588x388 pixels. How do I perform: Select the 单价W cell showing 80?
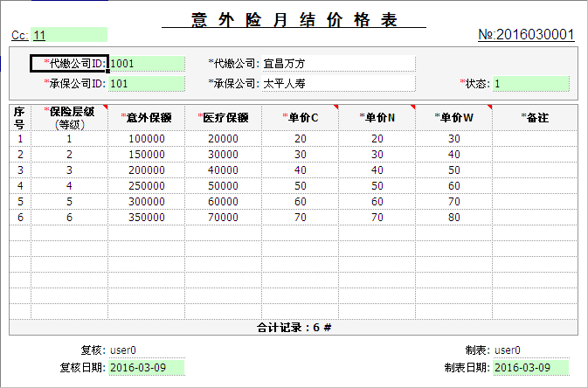[453, 217]
